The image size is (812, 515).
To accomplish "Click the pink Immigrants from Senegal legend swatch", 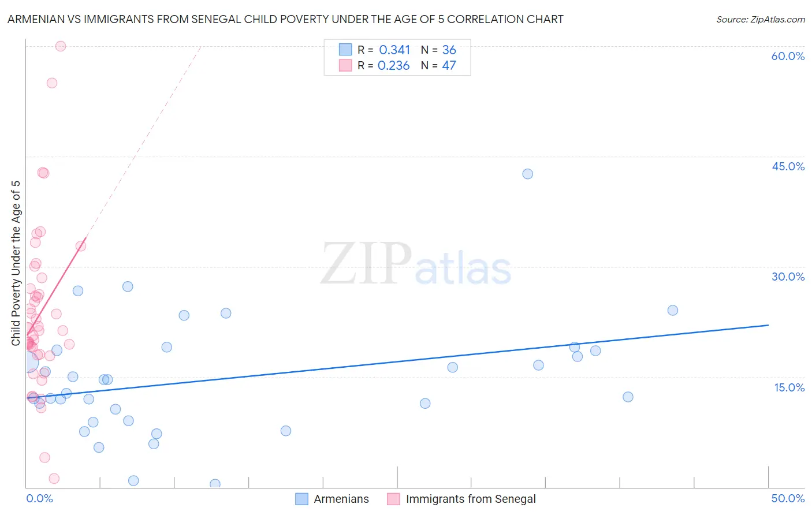I will (x=393, y=499).
